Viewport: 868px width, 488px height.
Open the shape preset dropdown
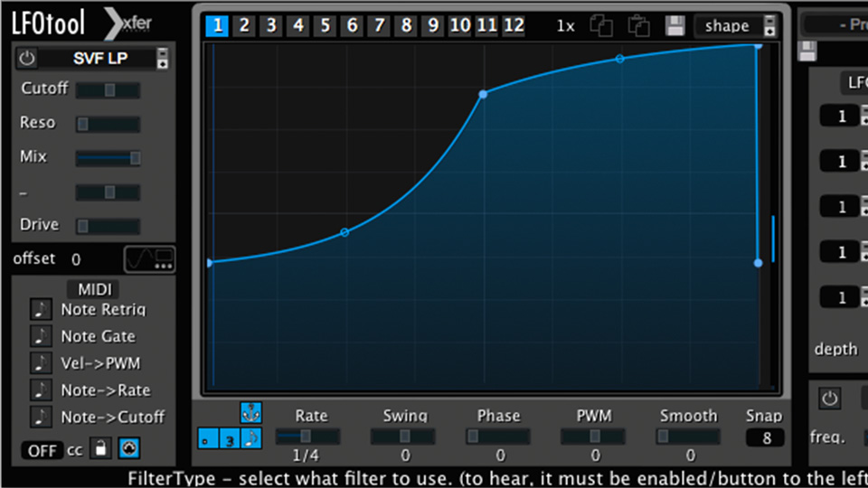coord(734,25)
